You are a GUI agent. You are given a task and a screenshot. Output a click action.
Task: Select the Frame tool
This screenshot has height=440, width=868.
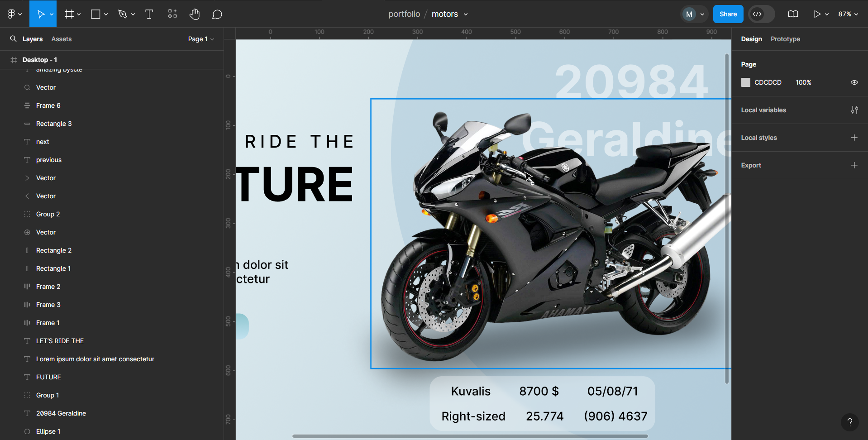pyautogui.click(x=69, y=14)
